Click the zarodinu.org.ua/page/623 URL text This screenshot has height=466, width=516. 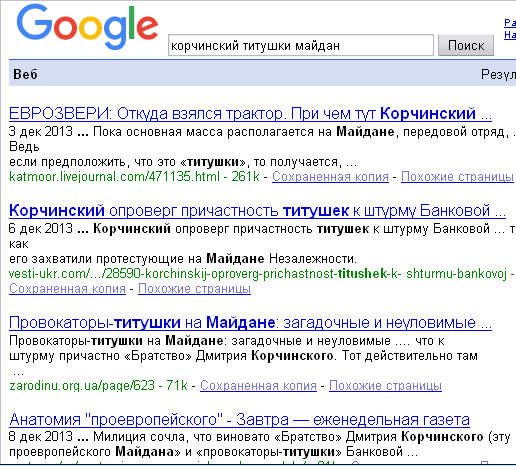pyautogui.click(x=82, y=386)
